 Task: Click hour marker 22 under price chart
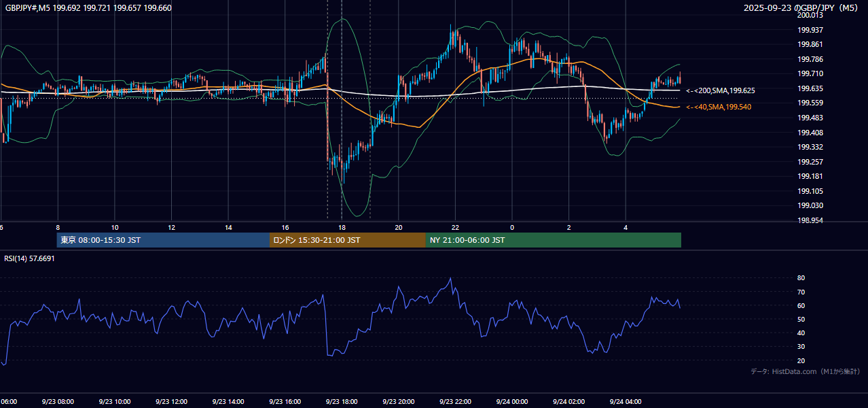click(455, 228)
